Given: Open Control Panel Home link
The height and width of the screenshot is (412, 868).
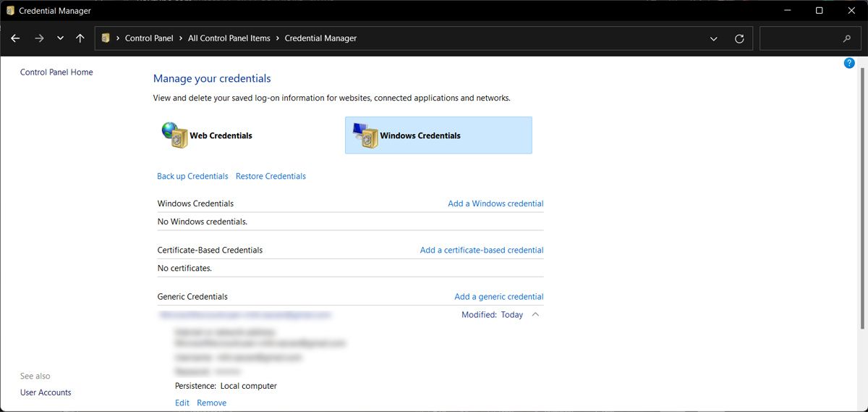Looking at the screenshot, I should [56, 72].
